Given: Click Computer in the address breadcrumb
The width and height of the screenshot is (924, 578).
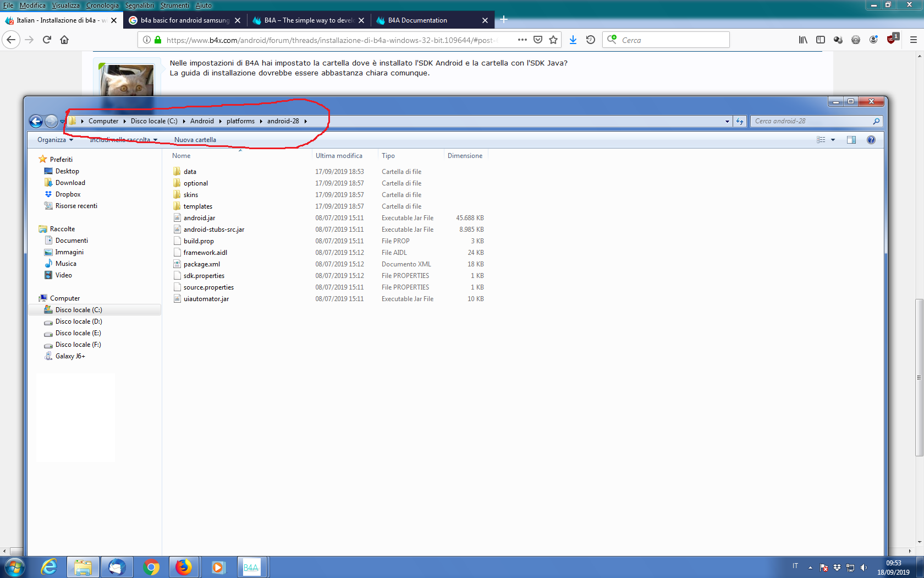Looking at the screenshot, I should pyautogui.click(x=103, y=121).
